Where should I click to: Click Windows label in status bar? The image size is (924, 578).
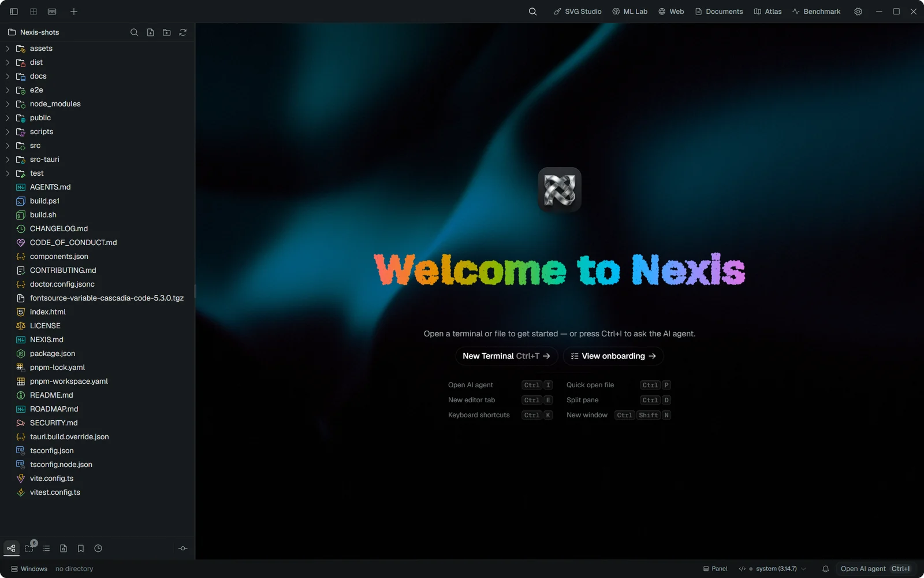click(x=29, y=569)
